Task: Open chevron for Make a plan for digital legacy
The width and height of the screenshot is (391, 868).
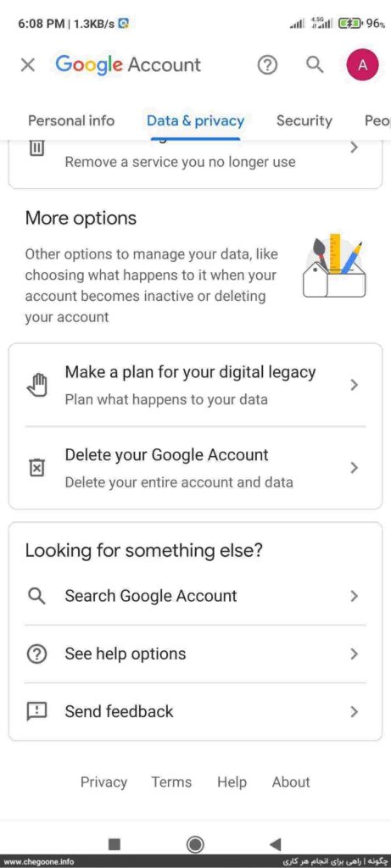Action: point(355,386)
